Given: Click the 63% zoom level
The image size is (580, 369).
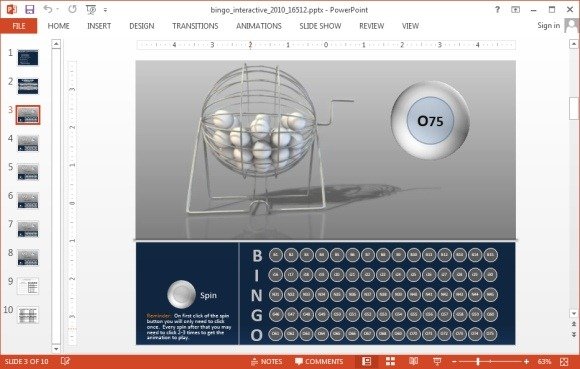Looking at the screenshot, I should click(544, 361).
